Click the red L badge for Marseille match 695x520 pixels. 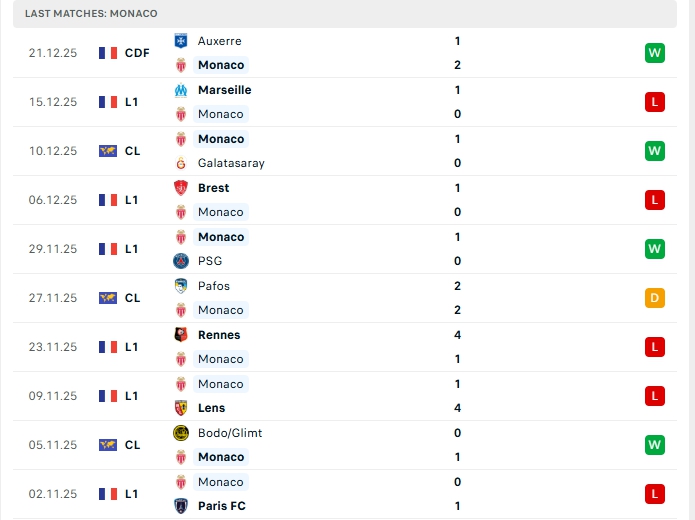[655, 102]
